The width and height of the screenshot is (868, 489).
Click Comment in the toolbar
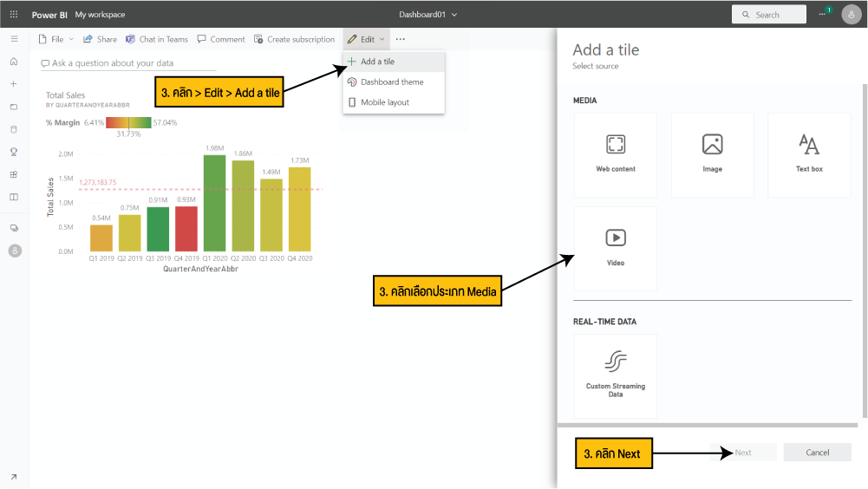(221, 39)
